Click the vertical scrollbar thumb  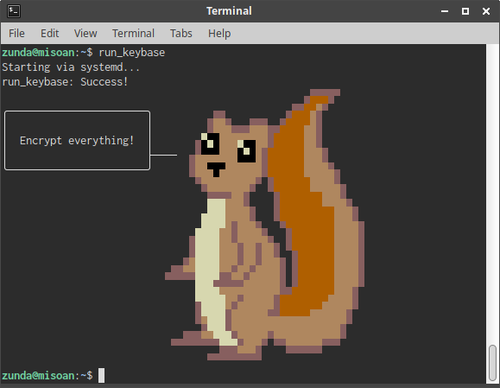(x=493, y=363)
